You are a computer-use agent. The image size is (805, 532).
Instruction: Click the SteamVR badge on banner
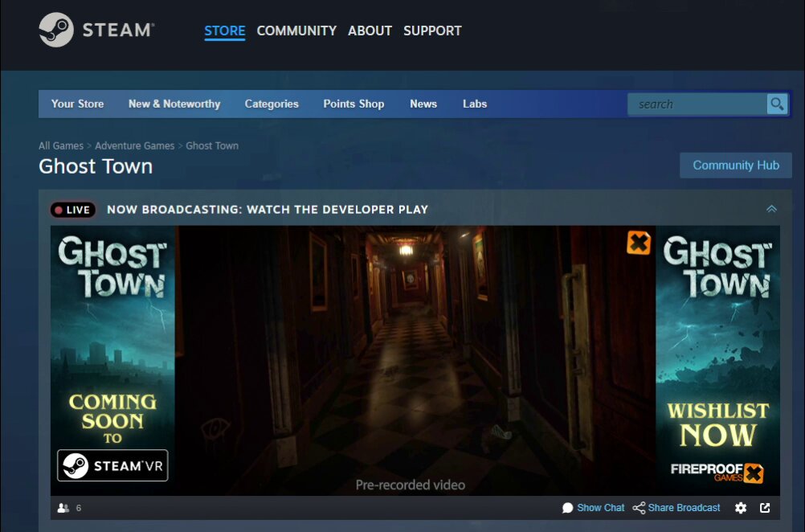tap(112, 465)
